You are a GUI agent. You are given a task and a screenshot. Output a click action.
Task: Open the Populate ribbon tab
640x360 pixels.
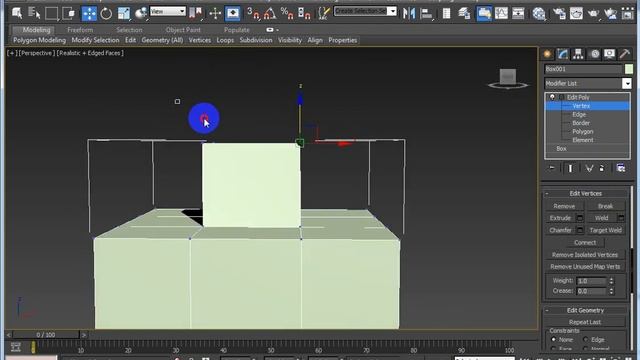point(237,30)
